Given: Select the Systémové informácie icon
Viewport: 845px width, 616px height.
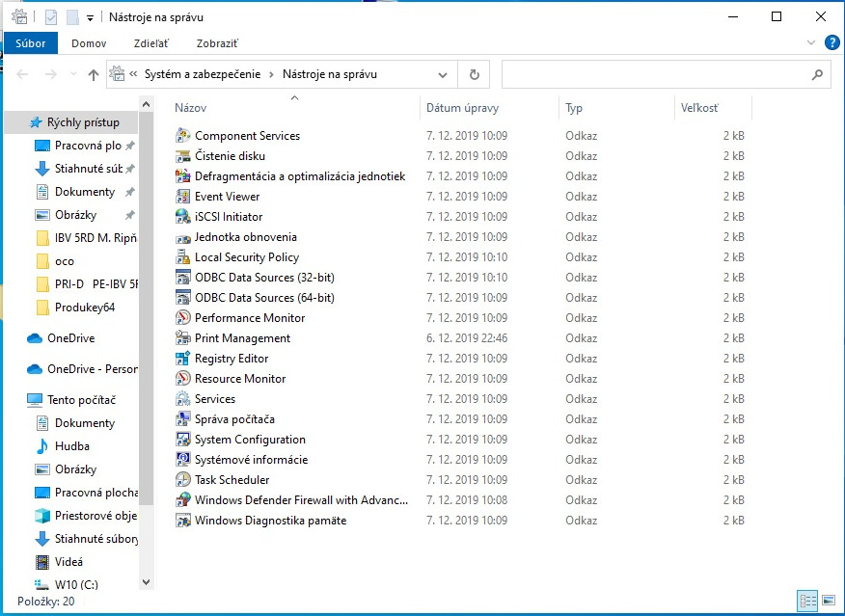Looking at the screenshot, I should click(x=182, y=459).
